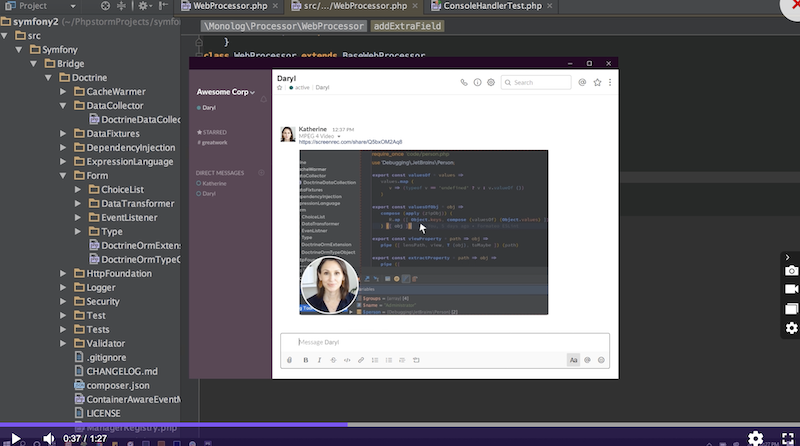Collapse the DataCollector folder
Screen dimensions: 800x446
[63, 106]
